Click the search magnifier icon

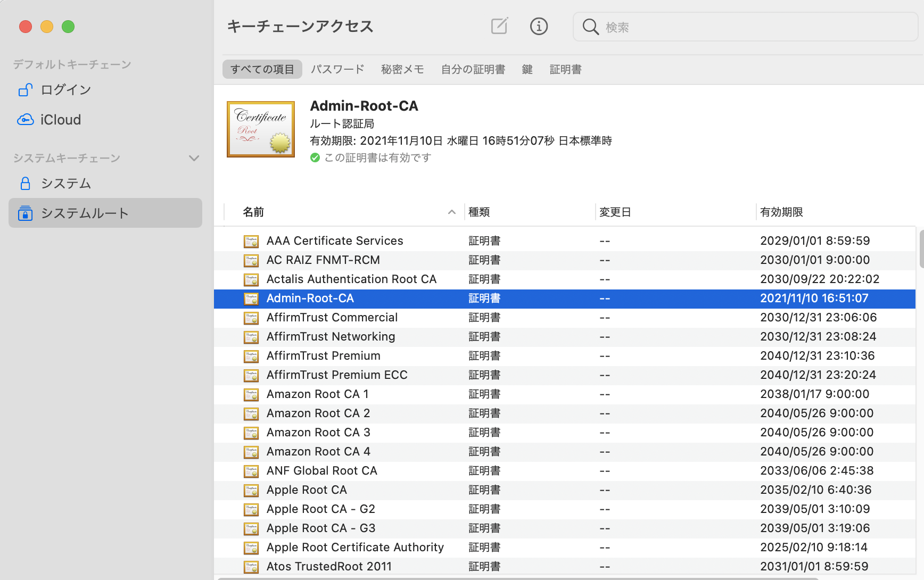[590, 27]
